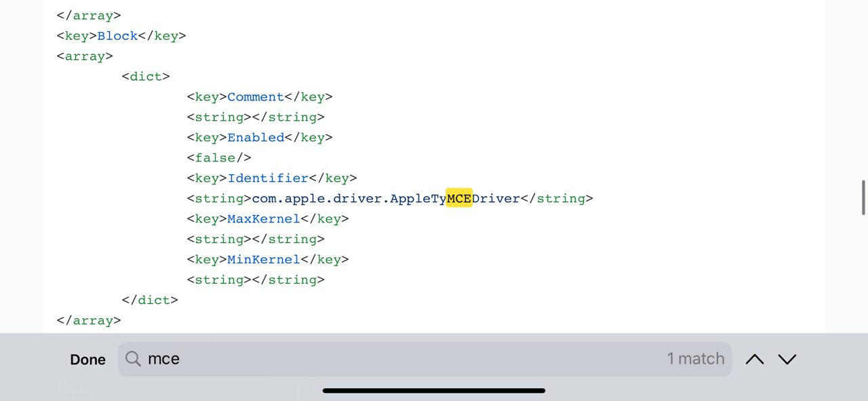Tap the highlighted MCE match in the Identifier string

[x=459, y=198]
